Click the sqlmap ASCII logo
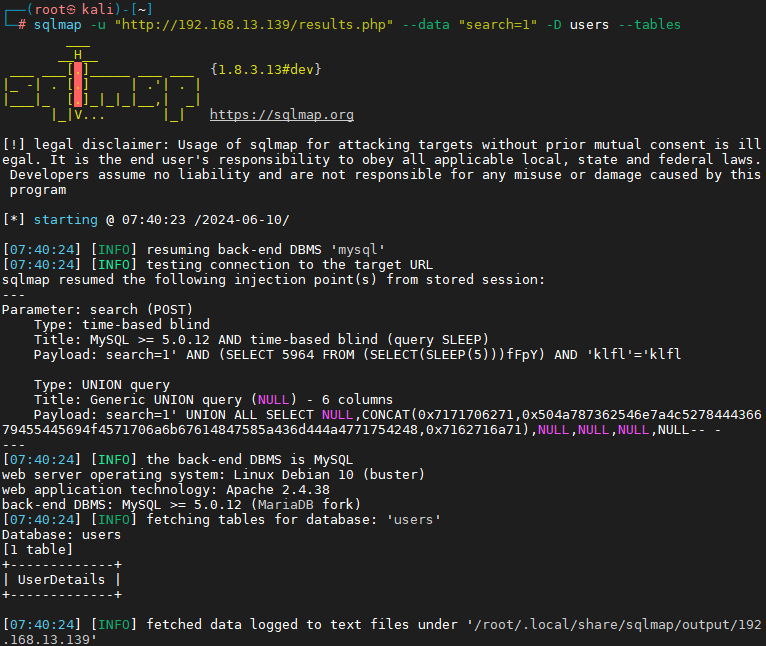The height and width of the screenshot is (646, 766). (x=102, y=84)
